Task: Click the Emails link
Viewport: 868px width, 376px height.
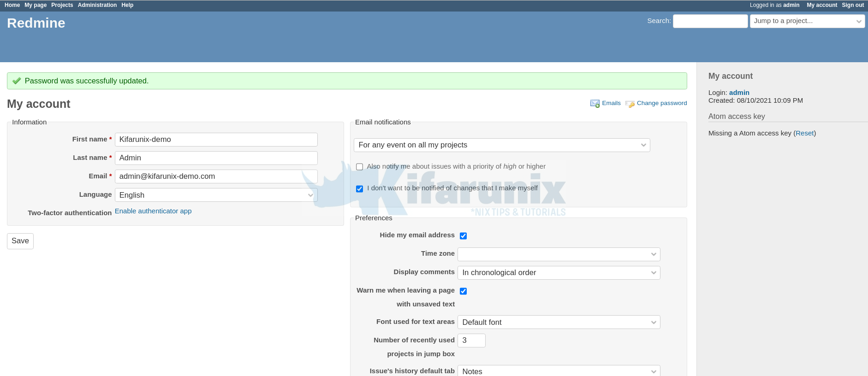Action: pos(611,103)
